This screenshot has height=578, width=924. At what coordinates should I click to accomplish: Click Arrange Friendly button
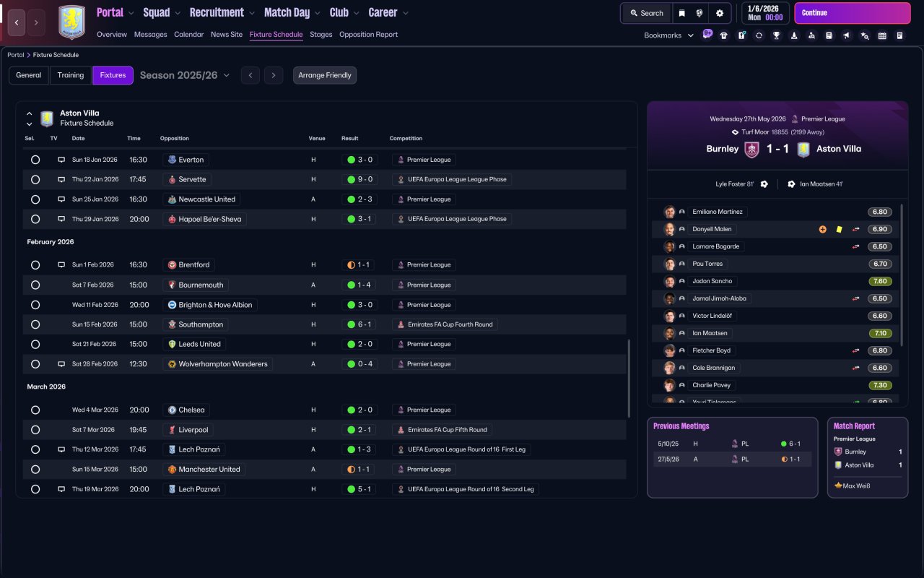[x=325, y=75]
